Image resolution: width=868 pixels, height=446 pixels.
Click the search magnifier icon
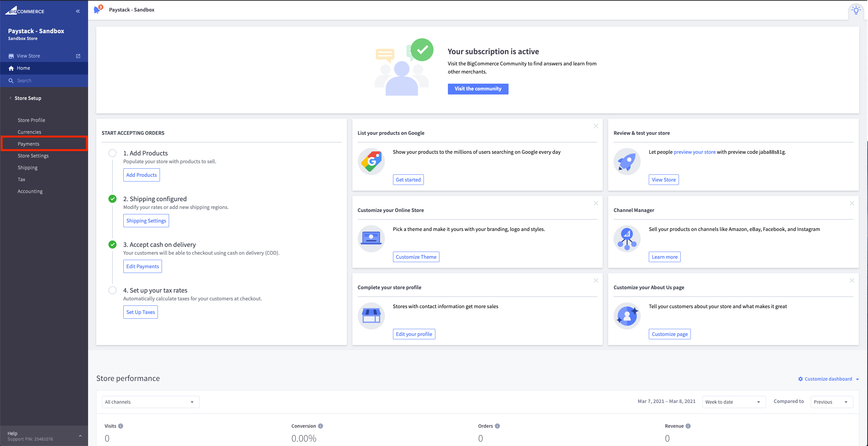pyautogui.click(x=11, y=81)
